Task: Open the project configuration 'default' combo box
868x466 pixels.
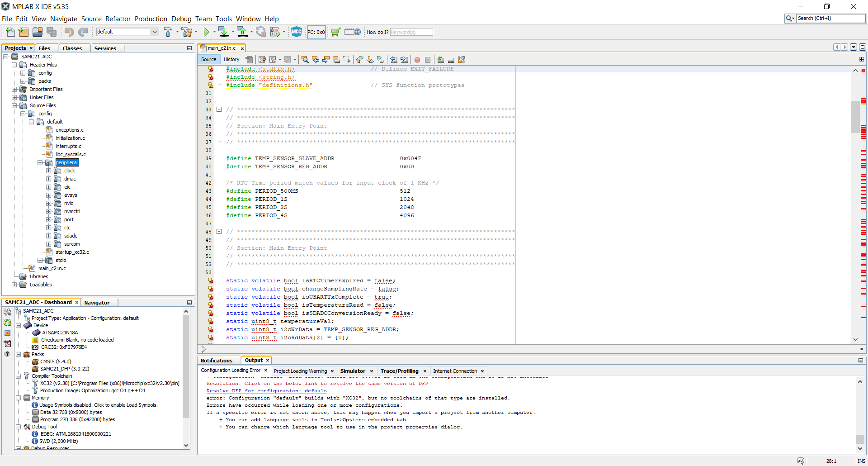Action: point(127,32)
